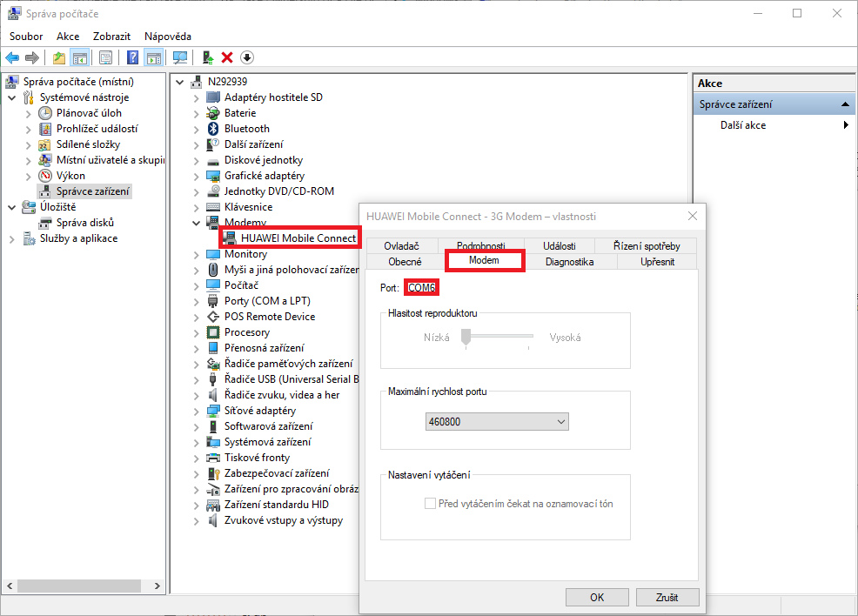Click the speaker volume slider handle

click(466, 337)
